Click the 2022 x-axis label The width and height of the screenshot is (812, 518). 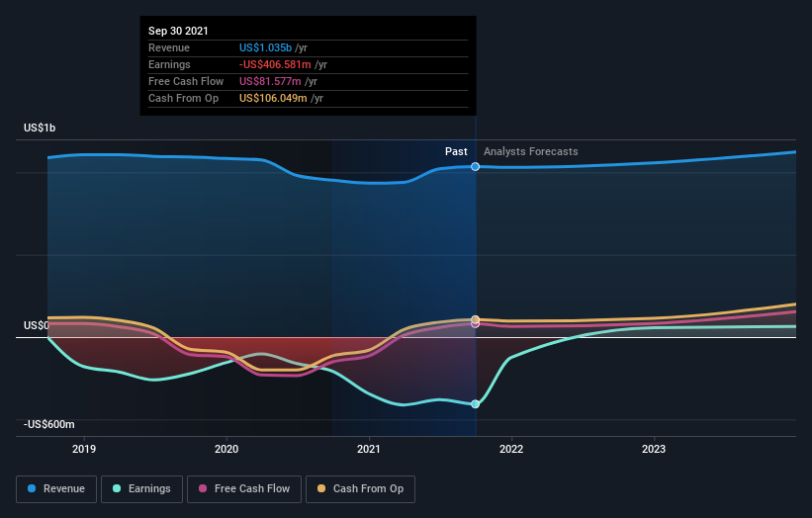(x=511, y=449)
